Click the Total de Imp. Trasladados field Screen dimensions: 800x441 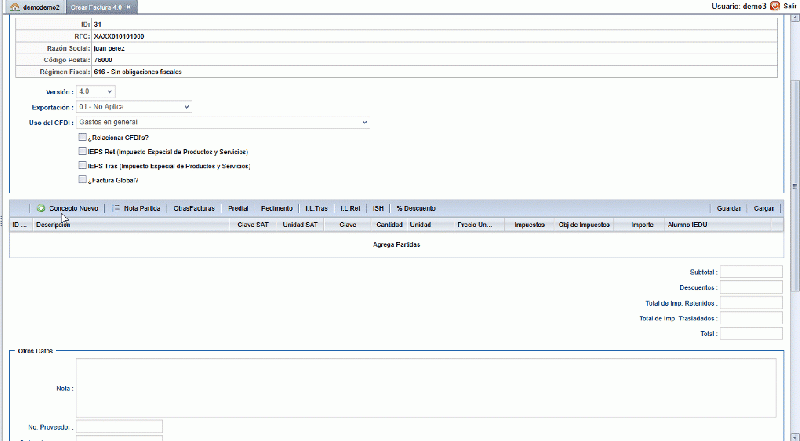[x=751, y=318]
